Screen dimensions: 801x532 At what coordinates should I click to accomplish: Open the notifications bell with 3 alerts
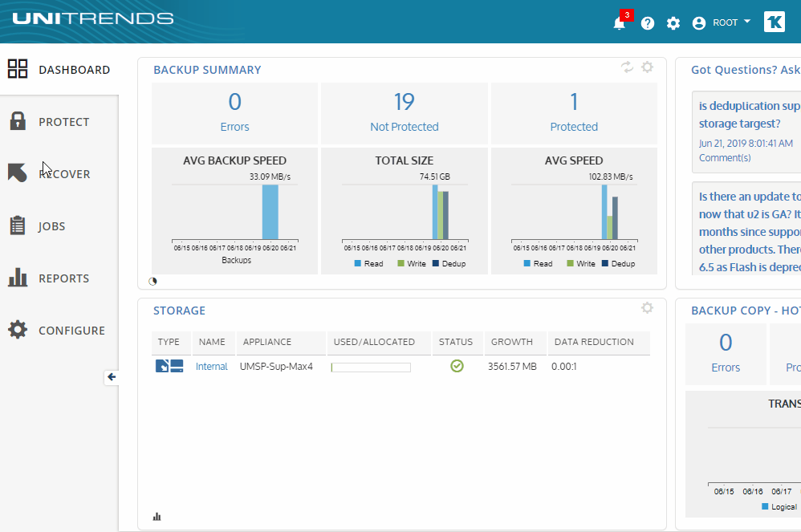(x=619, y=23)
